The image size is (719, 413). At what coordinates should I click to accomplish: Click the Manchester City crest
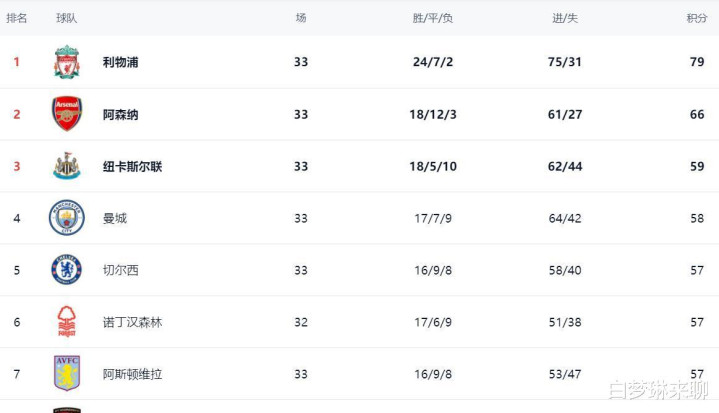coord(67,218)
